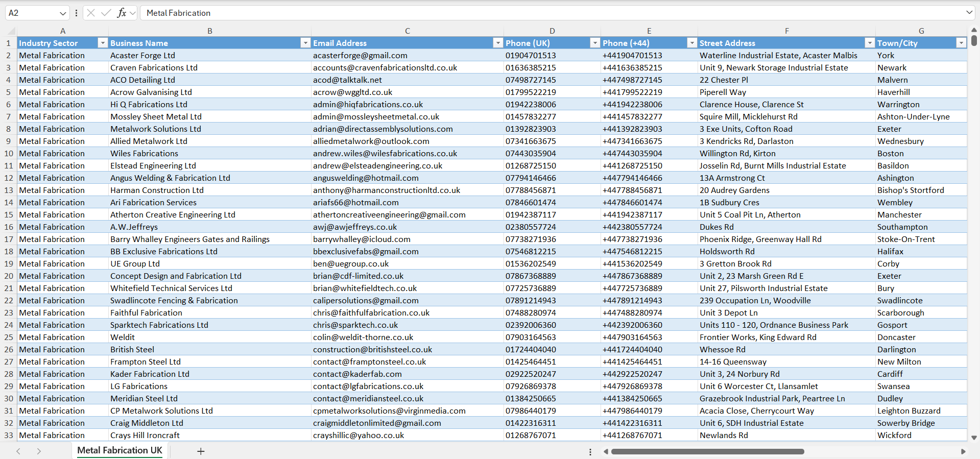Viewport: 980px width, 459px height.
Task: Select the cell Whitefield Technical Services Ltd
Action: point(210,288)
